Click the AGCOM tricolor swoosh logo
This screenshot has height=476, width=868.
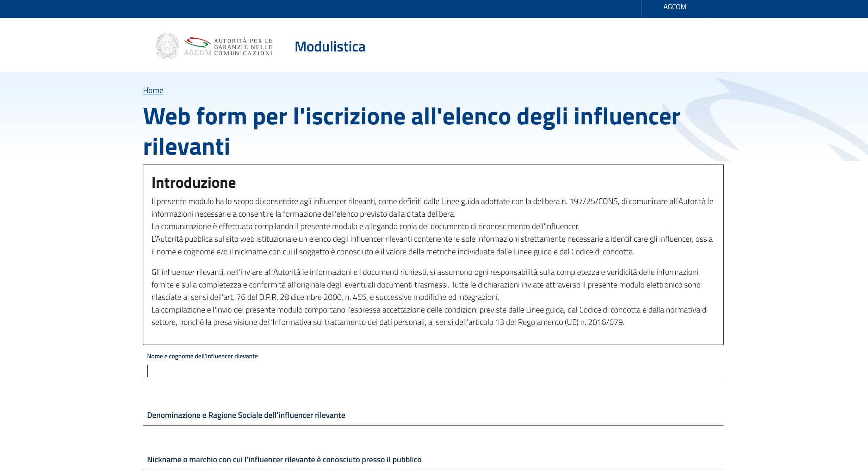tap(197, 43)
